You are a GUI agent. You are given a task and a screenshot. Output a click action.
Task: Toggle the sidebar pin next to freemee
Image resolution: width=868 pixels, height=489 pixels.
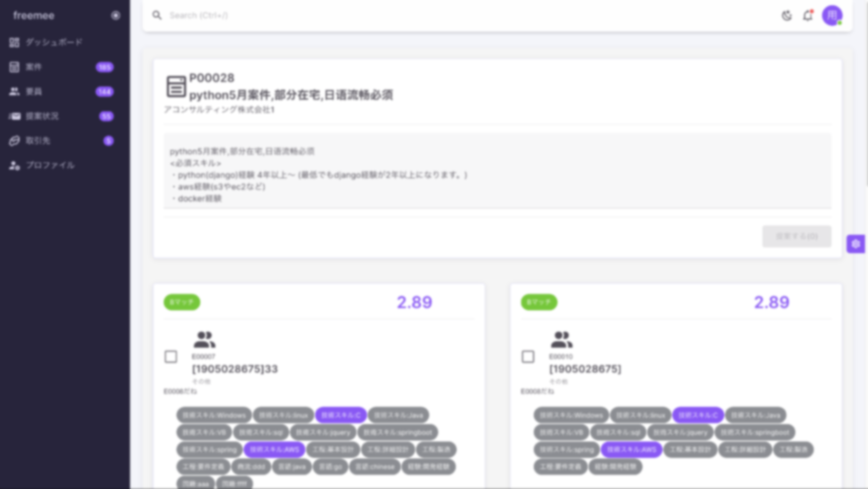115,16
